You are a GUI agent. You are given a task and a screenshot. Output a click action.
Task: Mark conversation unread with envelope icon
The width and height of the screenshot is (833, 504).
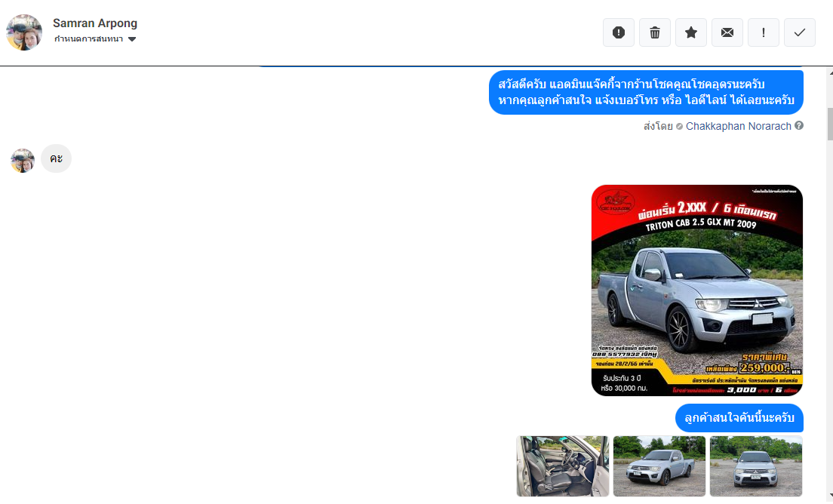[727, 32]
